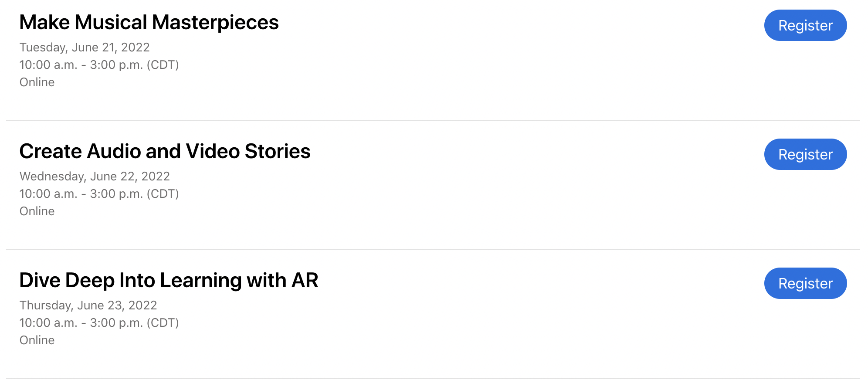Screen dimensions: 868x380
Task: Select the Thursday, June 23, 2022 date
Action: [x=88, y=305]
